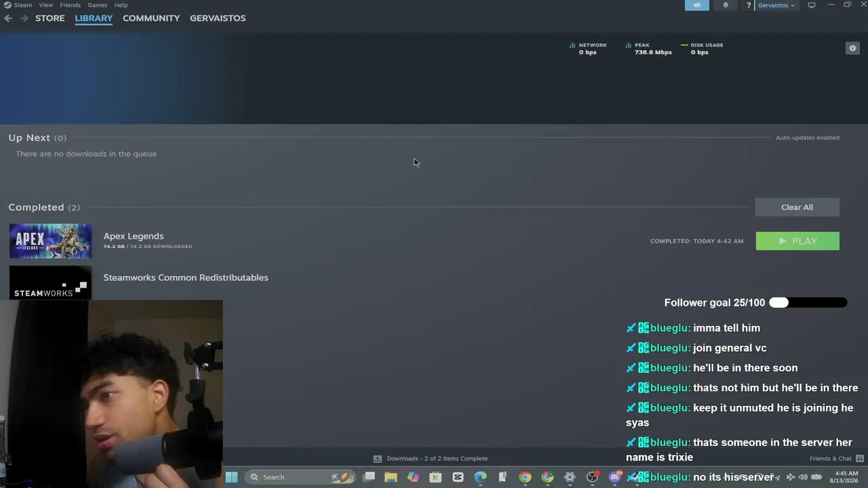Go back with the left arrow
This screenshot has width=868, height=488.
[8, 18]
